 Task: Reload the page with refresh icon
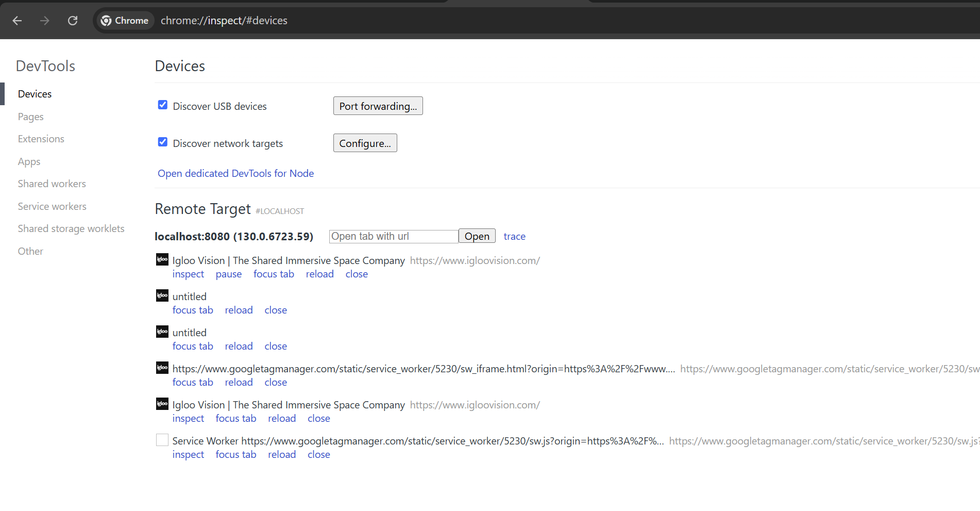pos(73,21)
